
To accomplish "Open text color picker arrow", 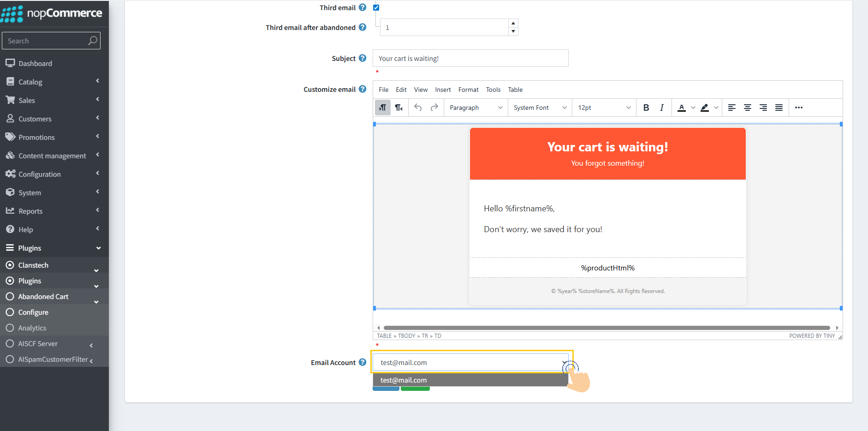I will (693, 108).
